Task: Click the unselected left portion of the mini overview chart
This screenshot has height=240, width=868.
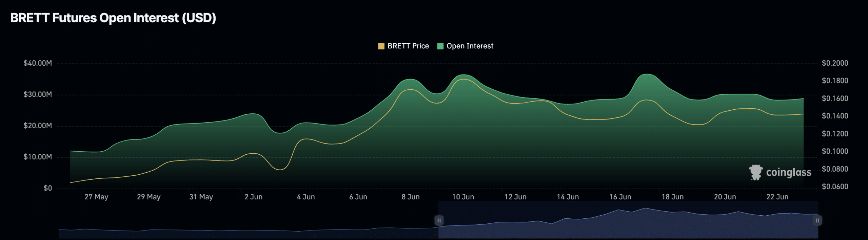Action: tap(248, 220)
